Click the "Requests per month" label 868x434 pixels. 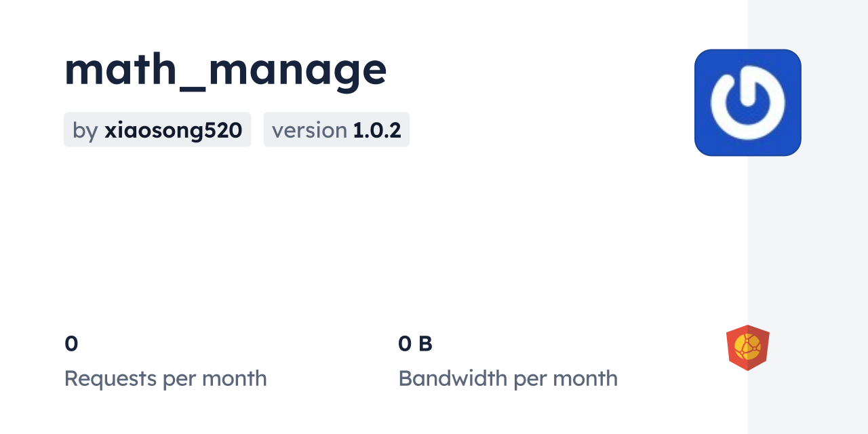point(165,378)
